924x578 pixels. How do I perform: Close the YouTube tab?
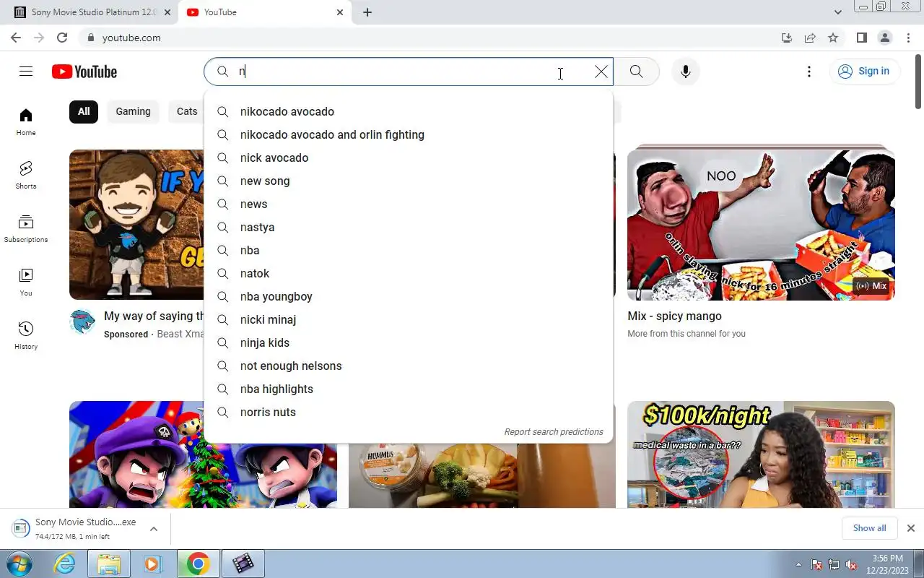[x=340, y=12]
